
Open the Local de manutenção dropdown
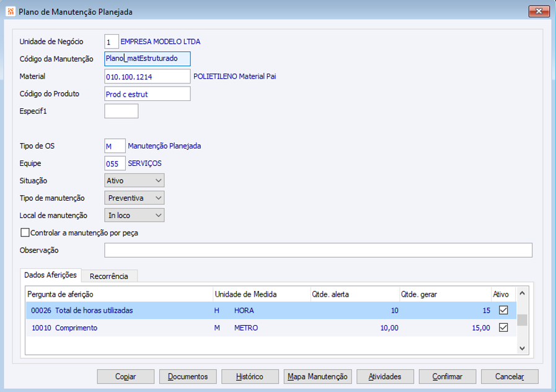[135, 216]
